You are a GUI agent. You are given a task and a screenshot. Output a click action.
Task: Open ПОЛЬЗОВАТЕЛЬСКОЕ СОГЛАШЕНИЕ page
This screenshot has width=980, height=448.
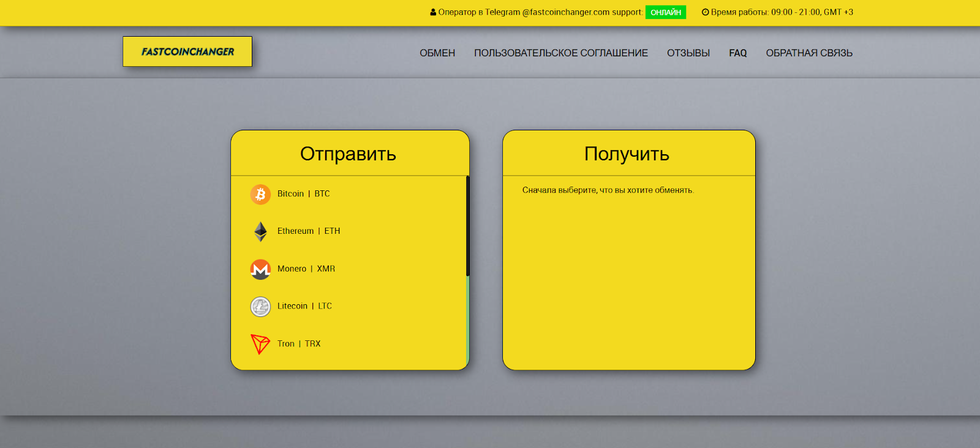561,53
